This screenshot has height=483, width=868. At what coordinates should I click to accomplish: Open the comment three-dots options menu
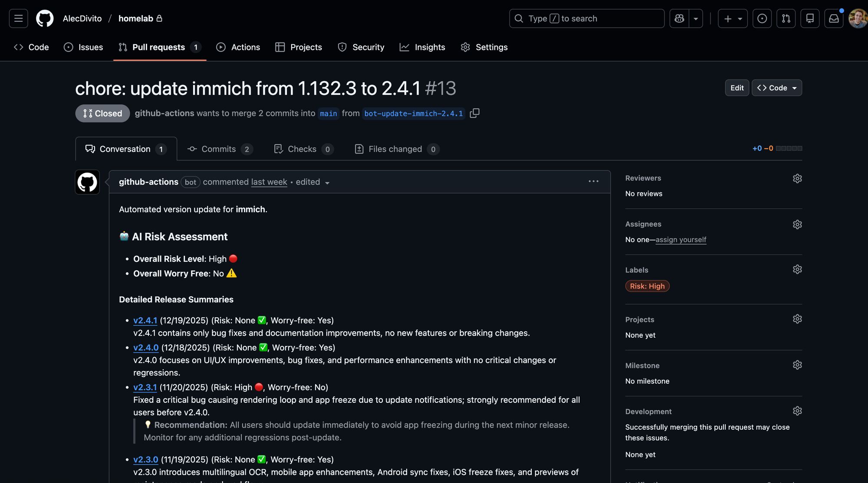(x=593, y=182)
